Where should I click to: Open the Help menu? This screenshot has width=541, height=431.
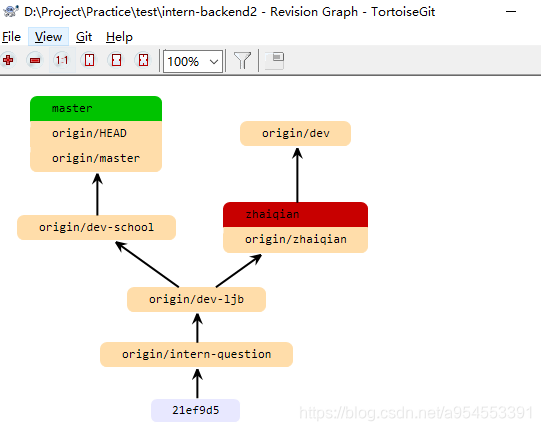click(x=119, y=37)
